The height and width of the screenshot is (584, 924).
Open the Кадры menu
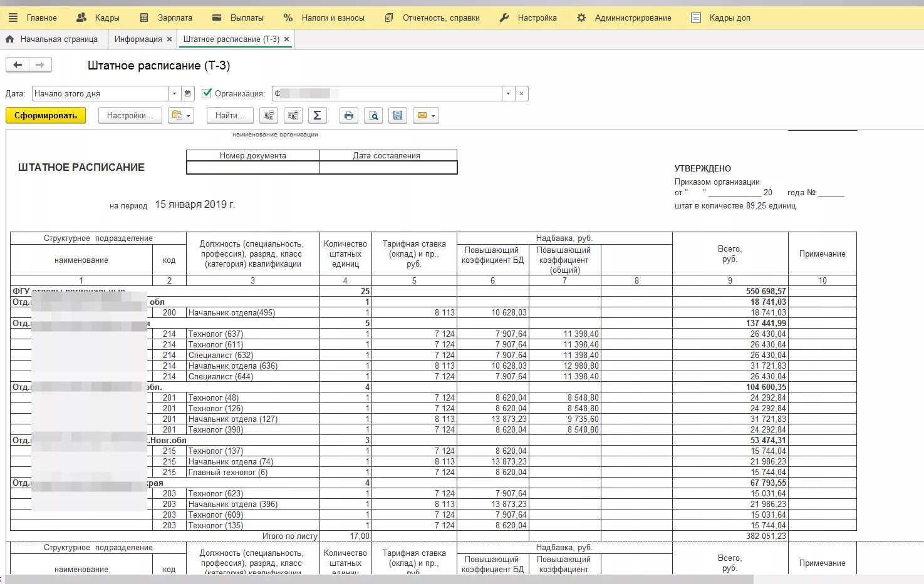click(98, 18)
